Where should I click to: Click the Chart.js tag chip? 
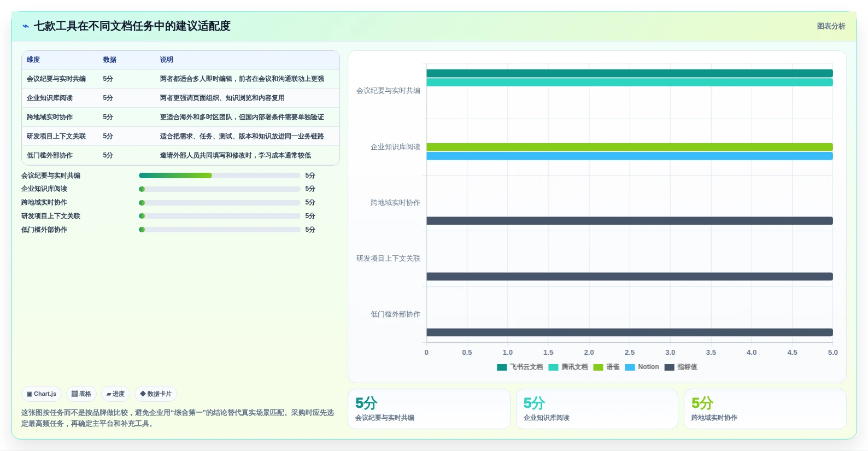(x=42, y=394)
